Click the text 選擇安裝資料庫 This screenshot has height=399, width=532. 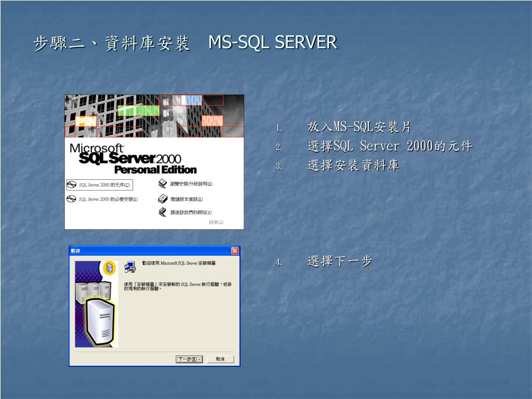click(x=353, y=165)
